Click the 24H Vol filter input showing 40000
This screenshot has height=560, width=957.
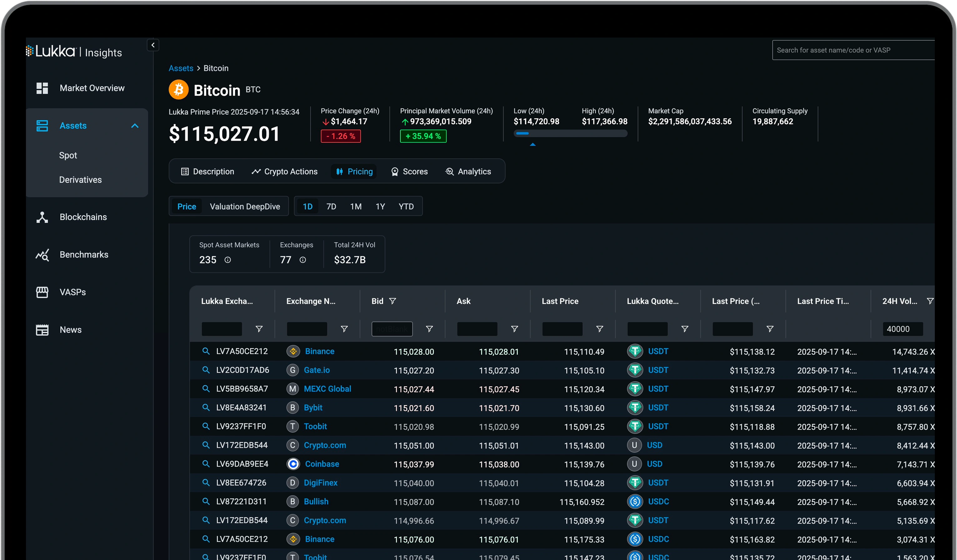(903, 329)
